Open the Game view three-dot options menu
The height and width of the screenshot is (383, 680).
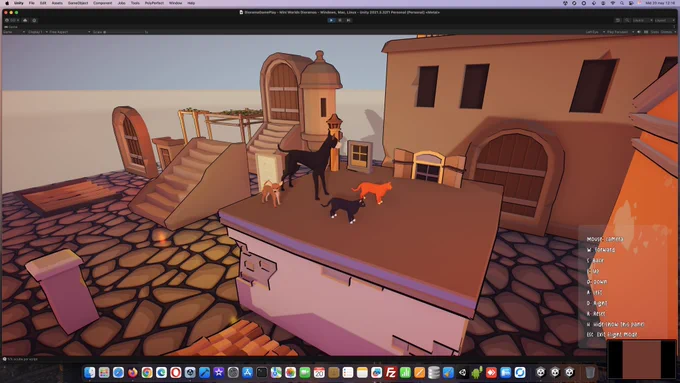click(674, 27)
